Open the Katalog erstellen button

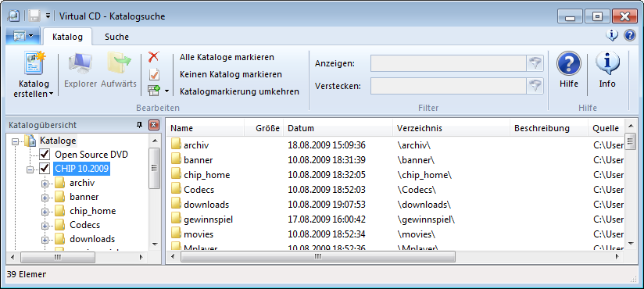click(34, 74)
